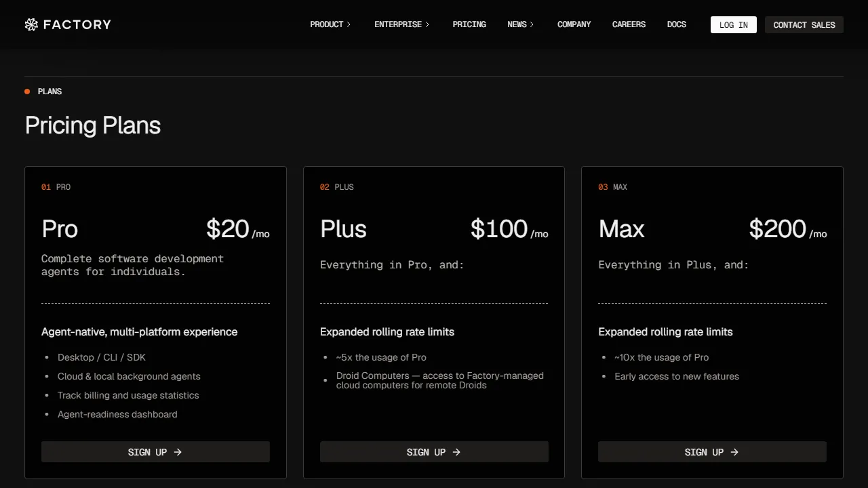Click the Factory logo icon
Screen dimensions: 868x488
[x=31, y=25]
